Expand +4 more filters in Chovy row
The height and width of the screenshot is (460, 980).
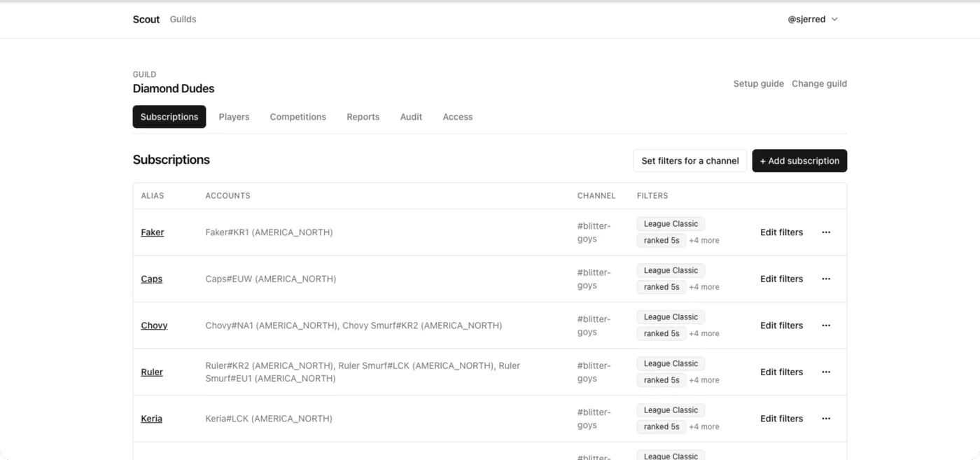click(704, 333)
